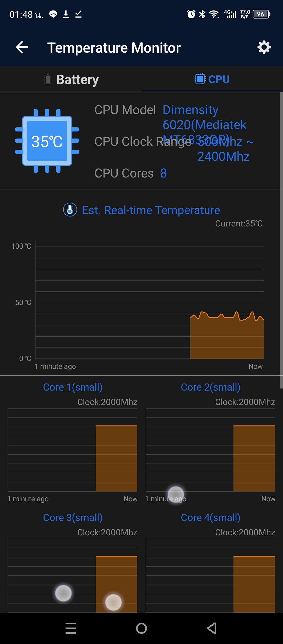Screen dimensions: 283x644
Task: Switch to the Battery tab
Action: click(x=71, y=79)
